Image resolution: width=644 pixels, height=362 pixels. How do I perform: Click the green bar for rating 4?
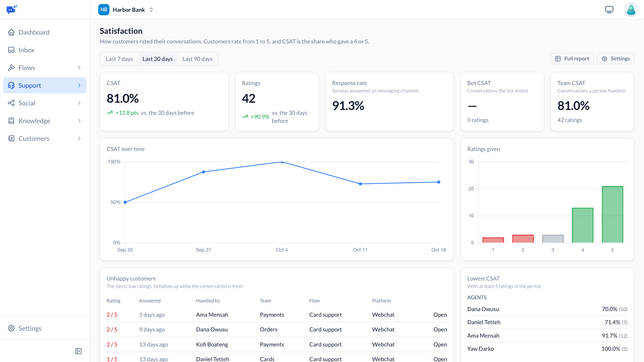click(583, 225)
